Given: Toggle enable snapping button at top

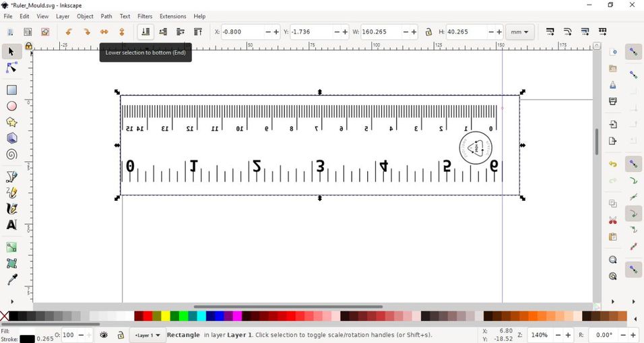Looking at the screenshot, I should pos(633,52).
